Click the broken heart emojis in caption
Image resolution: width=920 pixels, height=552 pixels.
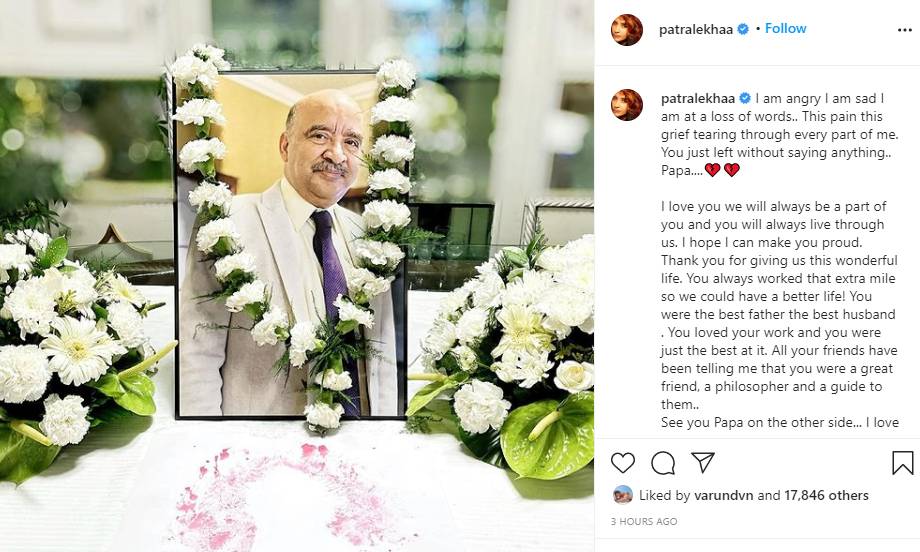coord(722,170)
